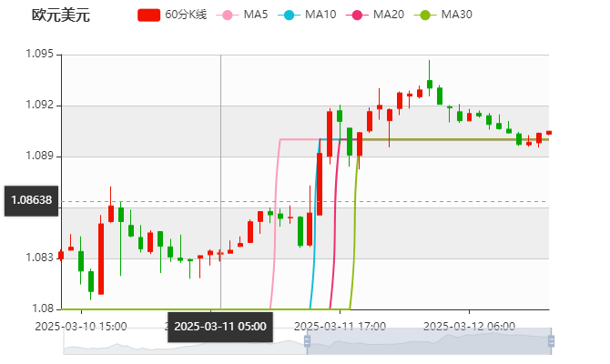Screen dimensions: 610x364
Task: Click the 1.092 y-axis label
Action: (x=40, y=105)
